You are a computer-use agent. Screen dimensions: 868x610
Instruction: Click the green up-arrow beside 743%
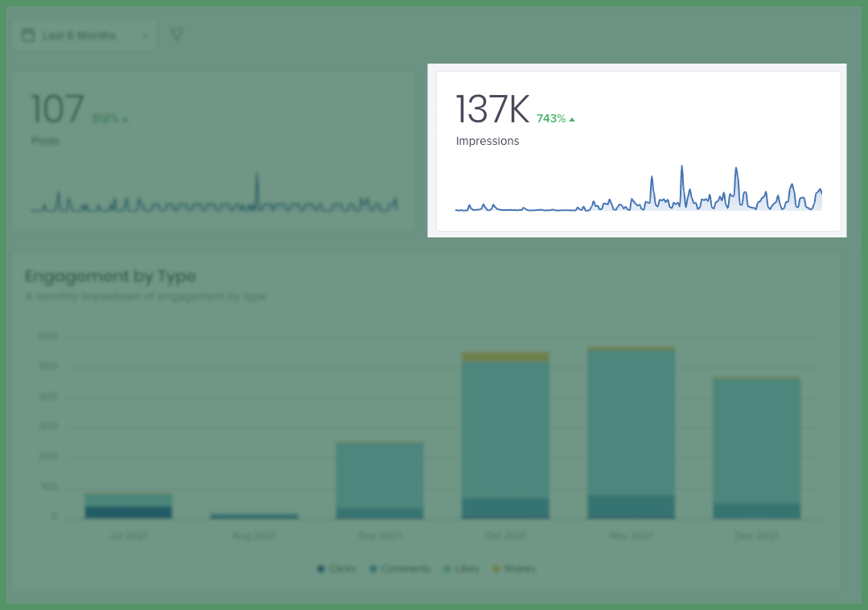571,118
